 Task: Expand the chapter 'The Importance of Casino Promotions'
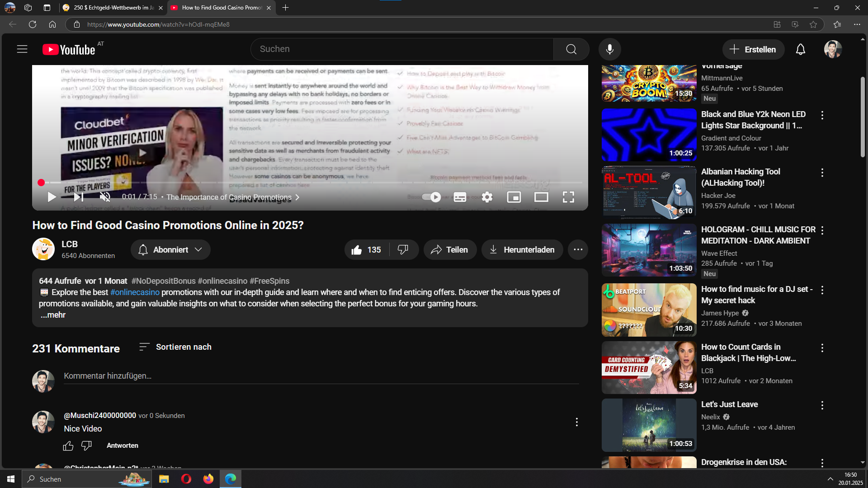pos(232,197)
